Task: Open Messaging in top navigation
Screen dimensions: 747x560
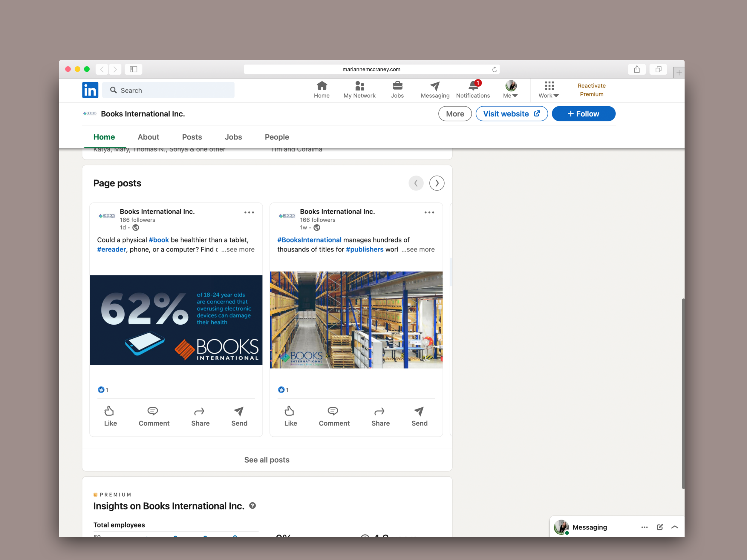Action: click(435, 90)
